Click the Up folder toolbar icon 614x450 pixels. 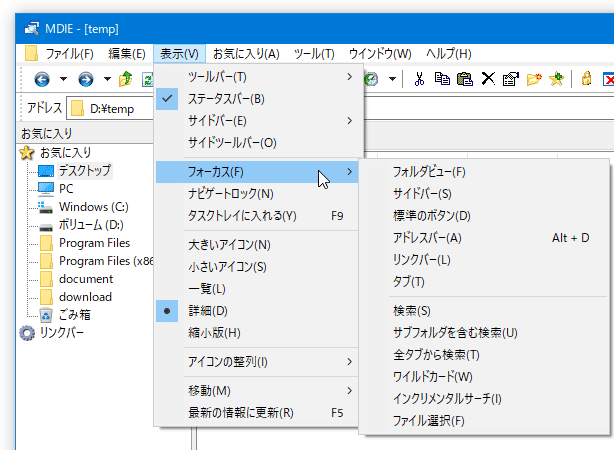click(126, 79)
